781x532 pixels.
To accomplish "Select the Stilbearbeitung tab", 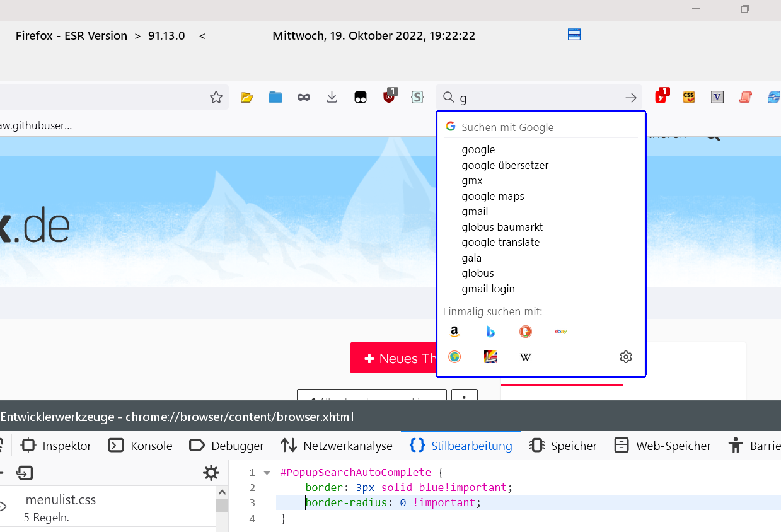I will 461,446.
